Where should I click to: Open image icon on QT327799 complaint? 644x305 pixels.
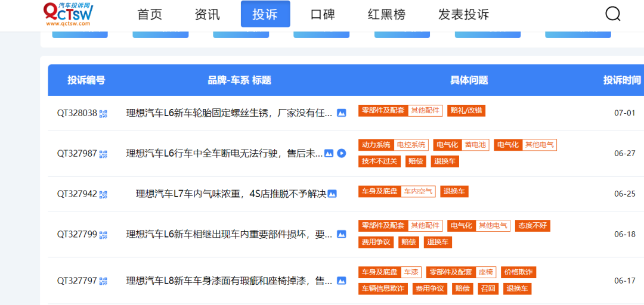(x=341, y=234)
